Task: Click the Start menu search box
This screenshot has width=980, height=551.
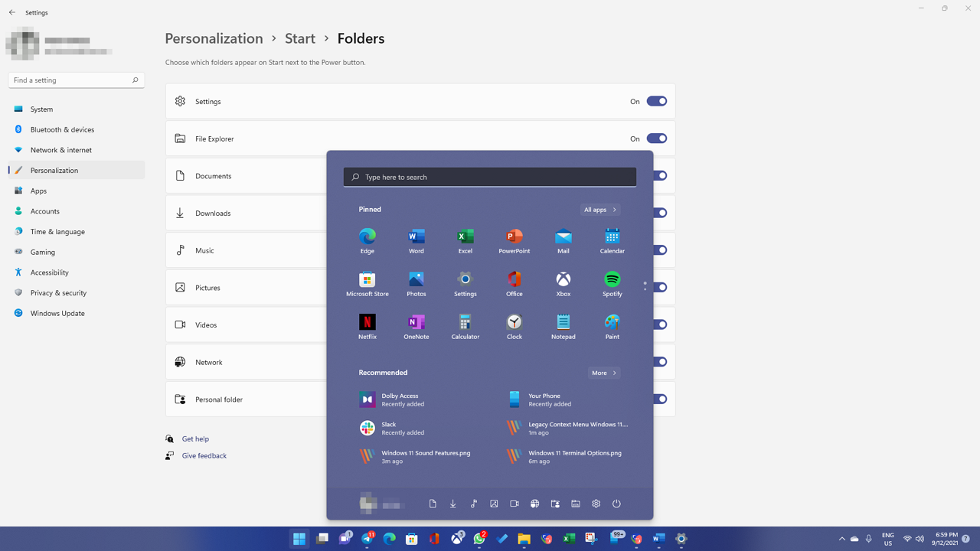Action: click(x=489, y=177)
